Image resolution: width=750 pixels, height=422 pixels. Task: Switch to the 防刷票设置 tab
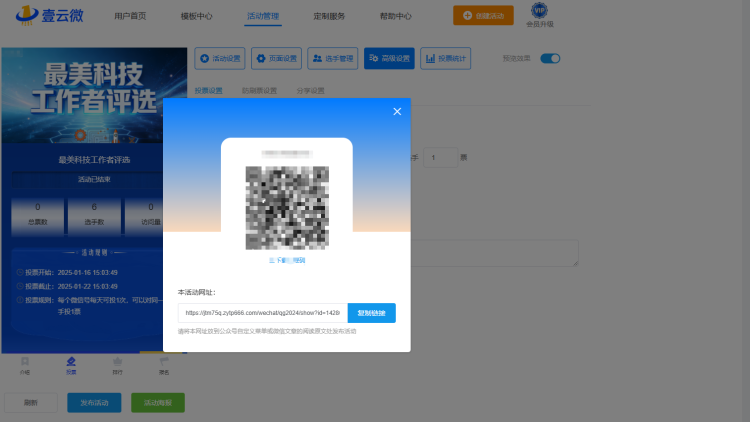259,90
